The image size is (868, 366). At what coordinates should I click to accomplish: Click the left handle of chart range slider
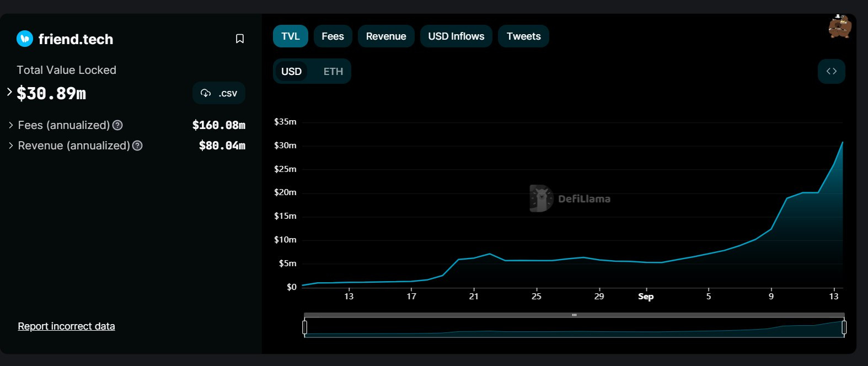304,327
